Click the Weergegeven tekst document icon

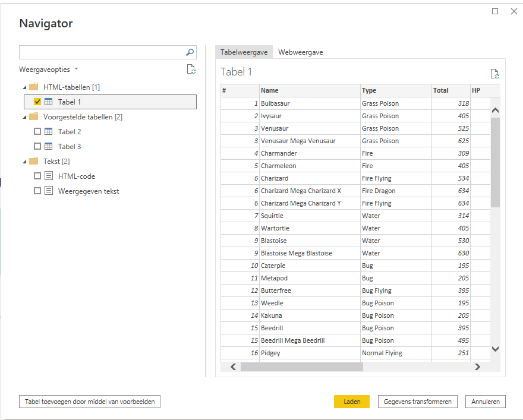(49, 191)
